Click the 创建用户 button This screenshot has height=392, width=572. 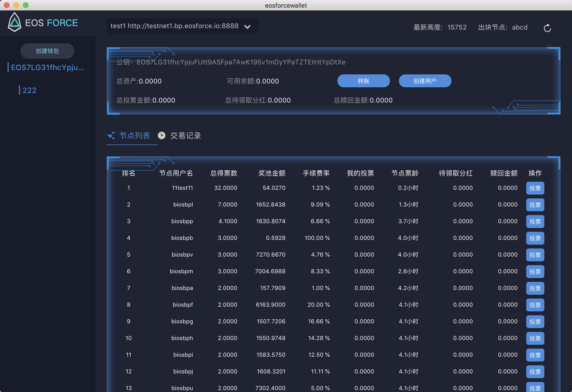424,81
